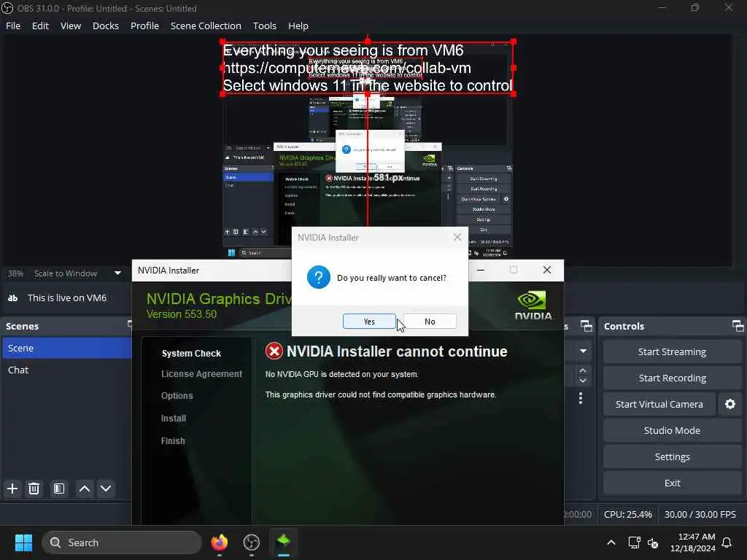
Task: Add a new scene with the plus icon
Action: [x=12, y=489]
